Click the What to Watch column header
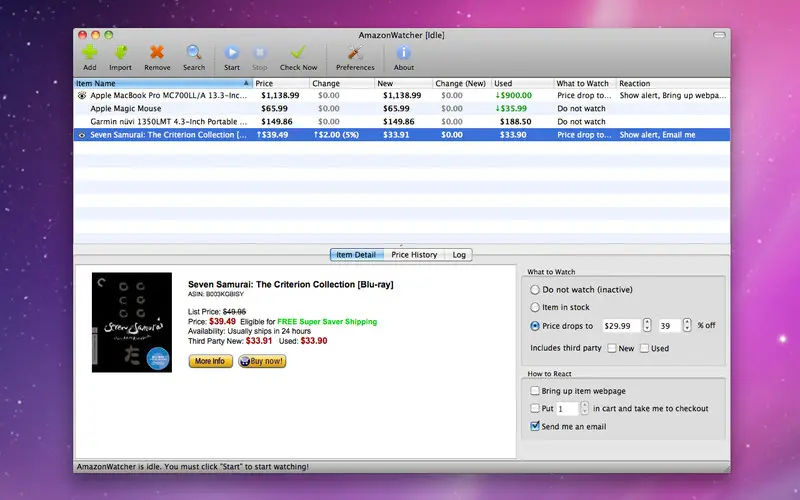The width and height of the screenshot is (800, 500). click(x=585, y=83)
